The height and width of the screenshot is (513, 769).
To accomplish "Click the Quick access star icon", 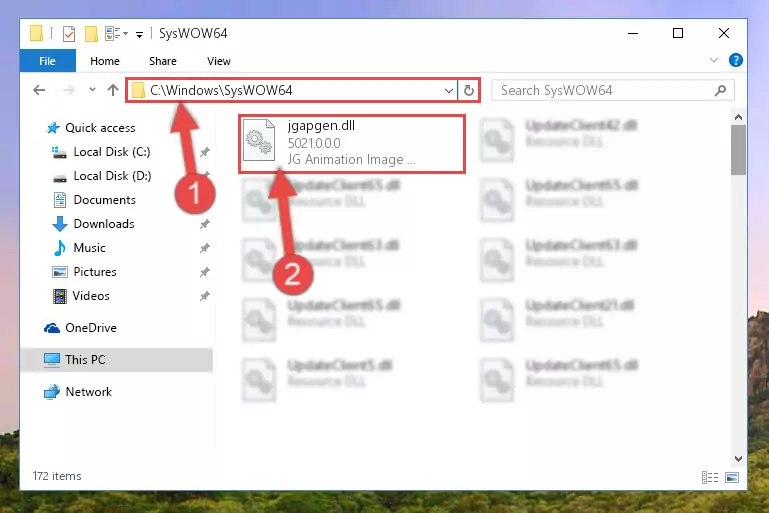I will click(x=53, y=128).
